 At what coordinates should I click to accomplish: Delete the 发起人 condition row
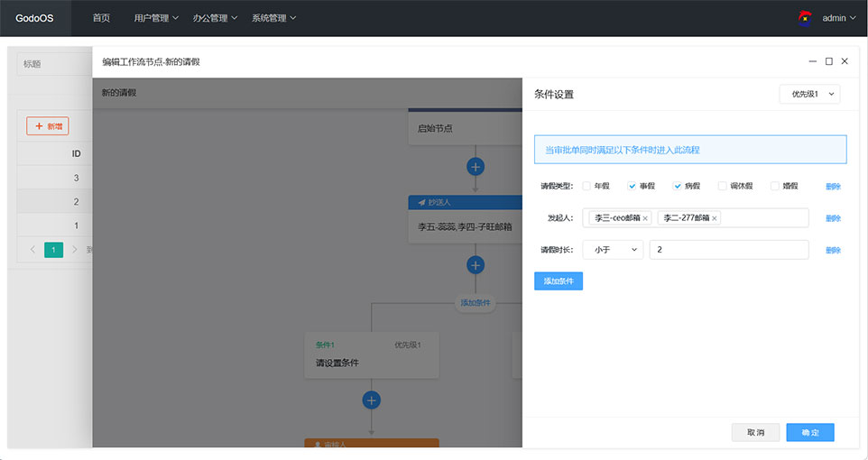[833, 218]
